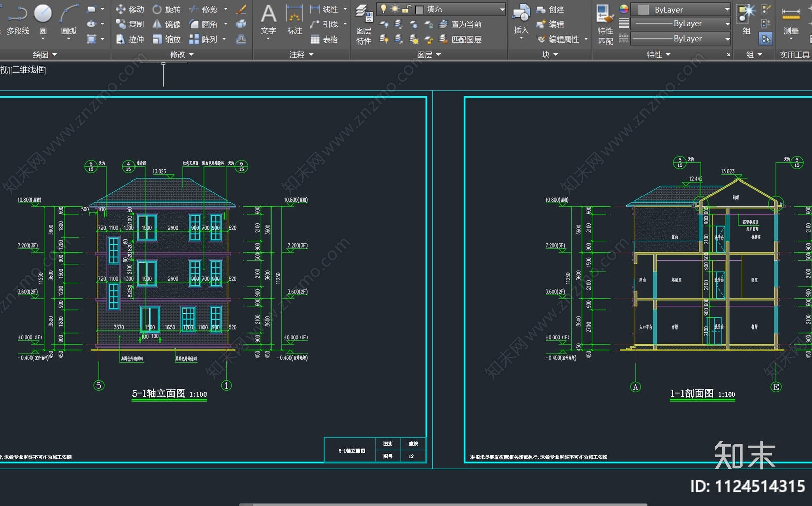Click the Rectangle tool icon in Draw panel

[x=91, y=9]
